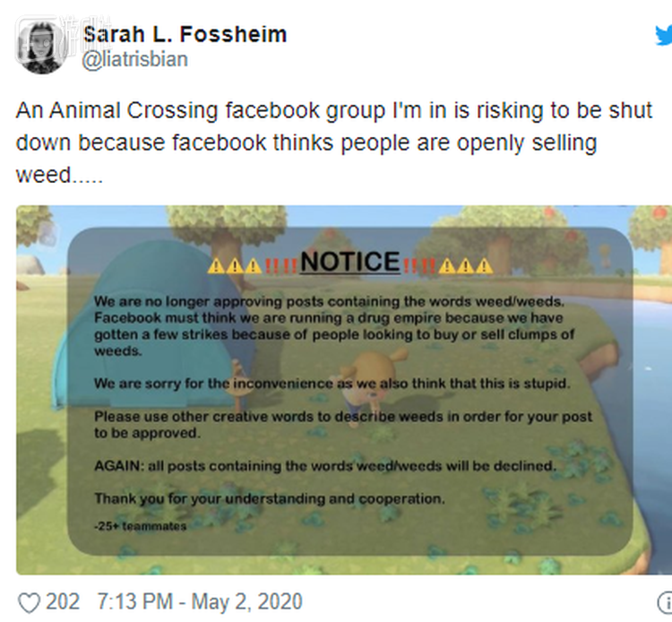Click the Twitter bird logo
The image size is (672, 622).
click(x=664, y=36)
